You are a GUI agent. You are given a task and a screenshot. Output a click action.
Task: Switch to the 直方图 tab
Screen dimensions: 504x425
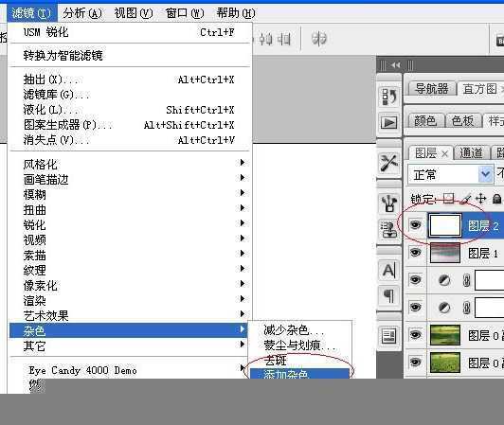(x=480, y=89)
